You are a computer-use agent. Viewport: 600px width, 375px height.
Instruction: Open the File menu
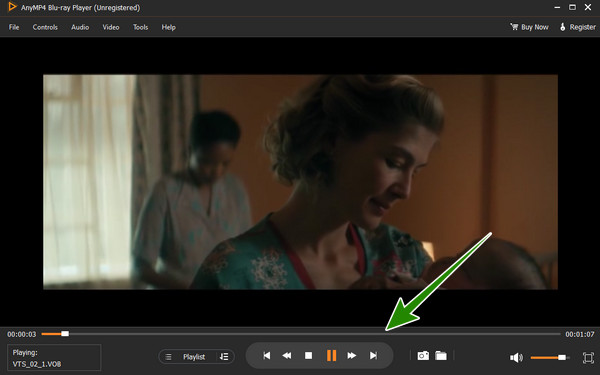[14, 27]
